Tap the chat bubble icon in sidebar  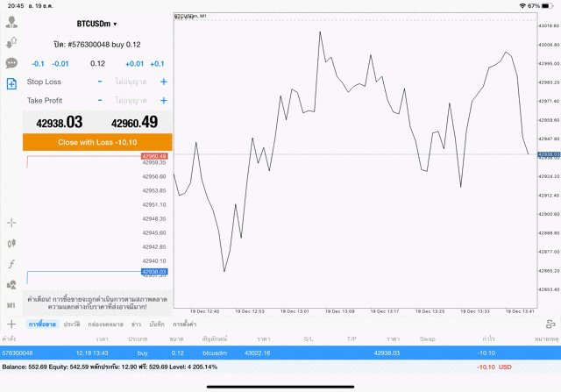[x=12, y=63]
